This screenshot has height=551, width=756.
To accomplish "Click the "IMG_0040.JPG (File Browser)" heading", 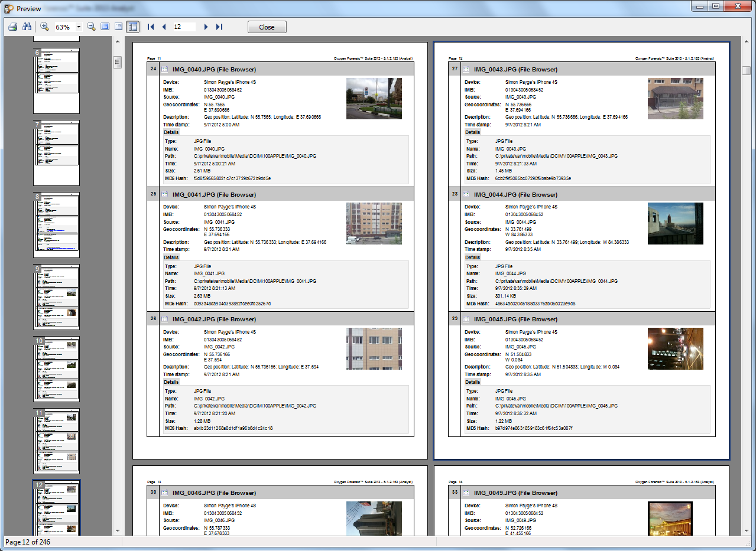I will (x=214, y=69).
